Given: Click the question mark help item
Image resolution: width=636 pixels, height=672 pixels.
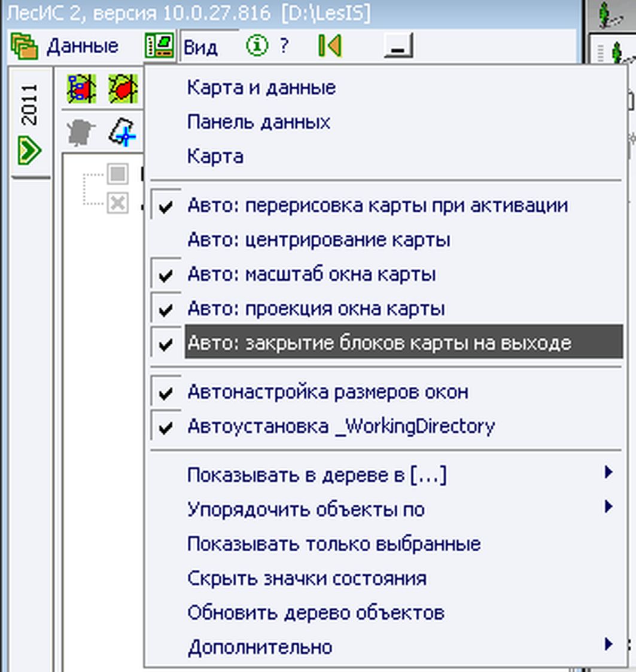Looking at the screenshot, I should [284, 45].
